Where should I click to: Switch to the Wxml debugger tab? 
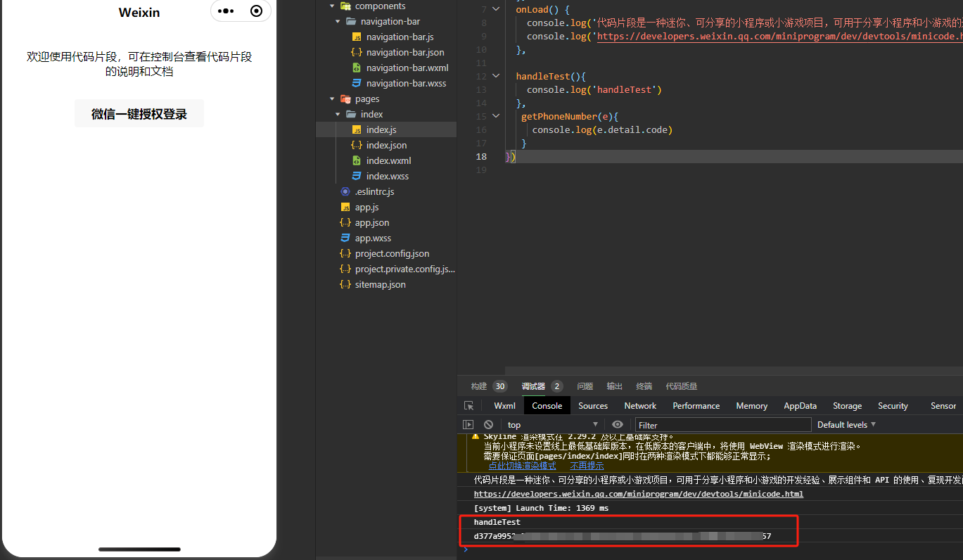coord(504,406)
